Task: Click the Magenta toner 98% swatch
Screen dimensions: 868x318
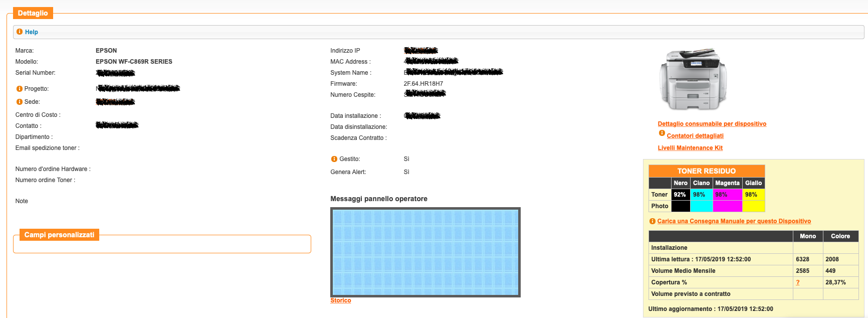Action: coord(727,195)
